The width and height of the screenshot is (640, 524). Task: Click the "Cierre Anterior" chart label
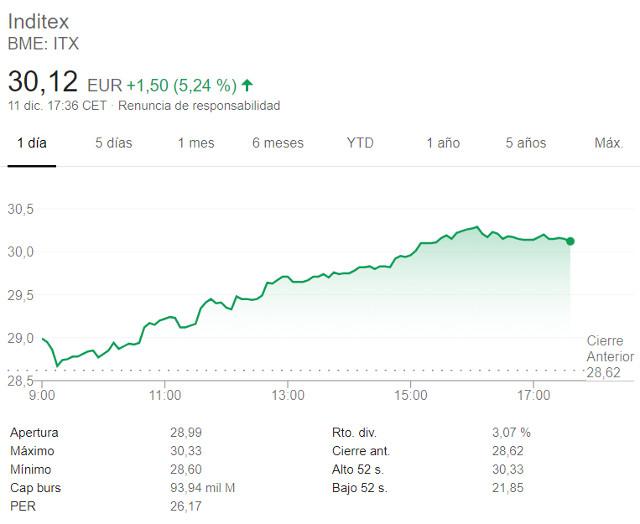610,349
